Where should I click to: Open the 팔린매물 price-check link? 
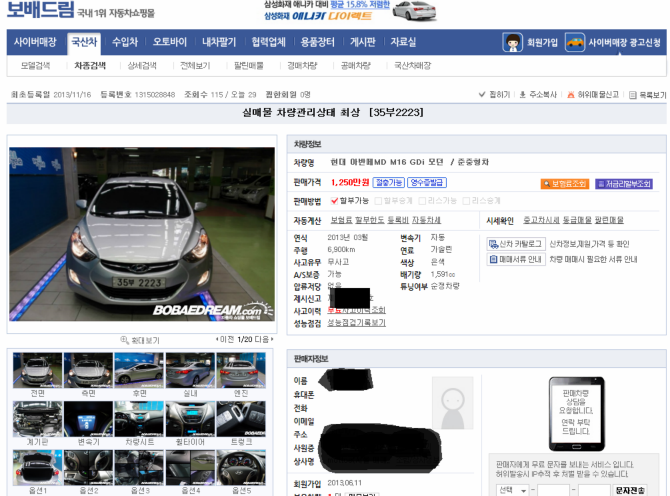[609, 220]
